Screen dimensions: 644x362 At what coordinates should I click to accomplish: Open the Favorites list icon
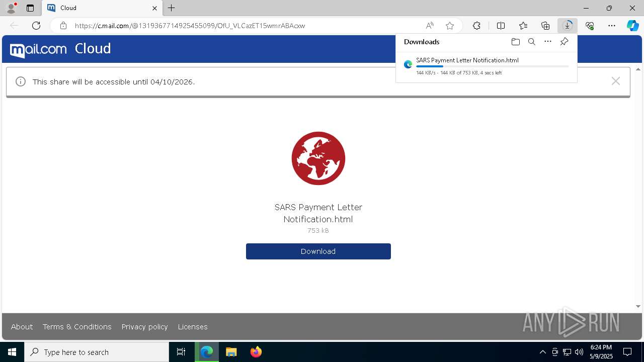pyautogui.click(x=523, y=26)
